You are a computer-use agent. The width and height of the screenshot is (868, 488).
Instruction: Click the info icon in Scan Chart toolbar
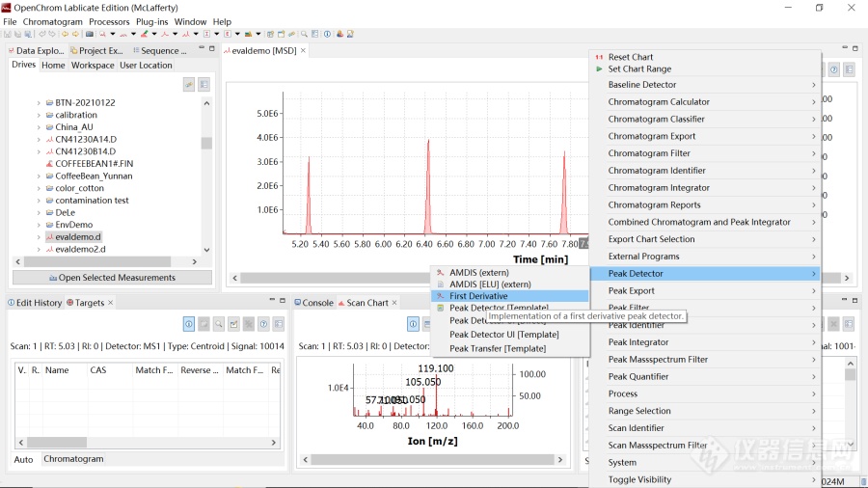(413, 324)
